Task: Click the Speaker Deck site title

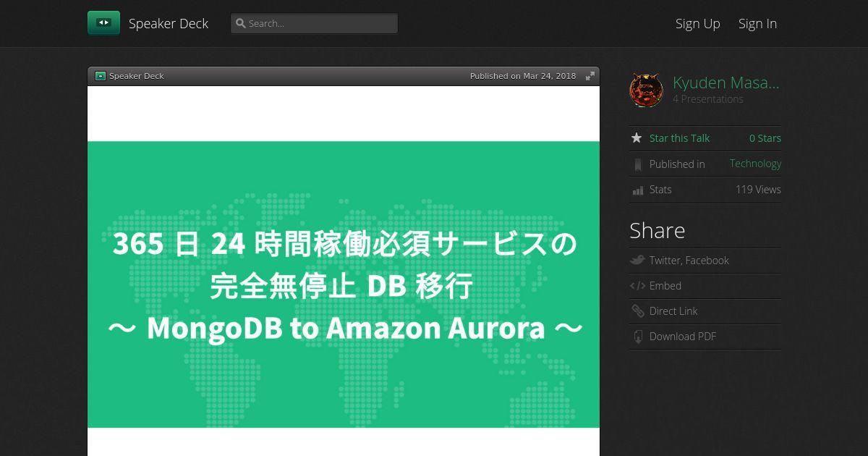Action: click(169, 23)
